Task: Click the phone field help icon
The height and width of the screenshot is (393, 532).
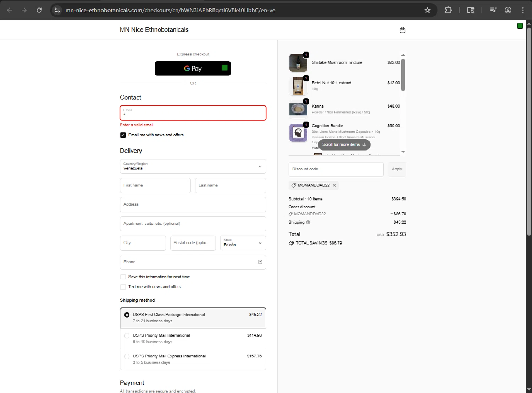Action: [260, 262]
